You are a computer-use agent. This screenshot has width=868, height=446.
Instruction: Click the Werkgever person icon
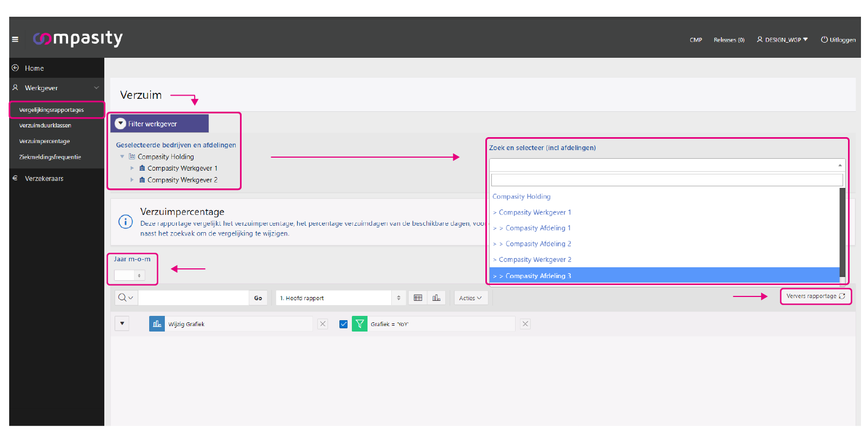coord(15,87)
